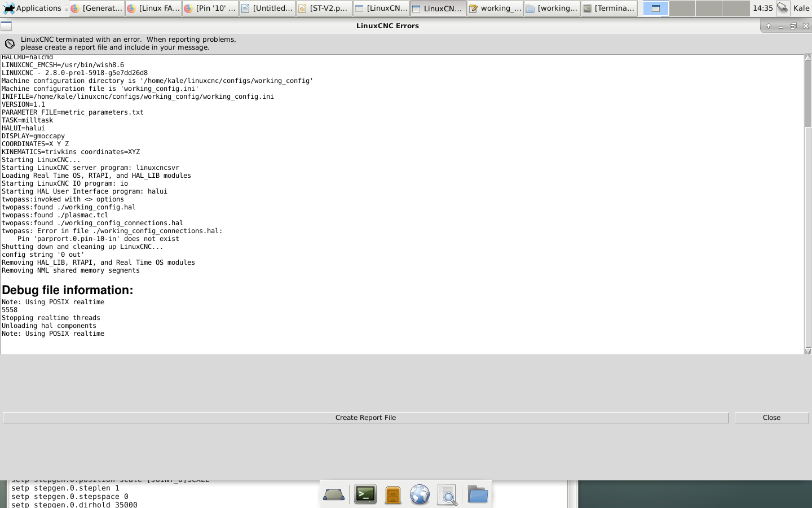Image resolution: width=812 pixels, height=508 pixels.
Task: Open the home folder dock icon
Action: click(x=478, y=495)
